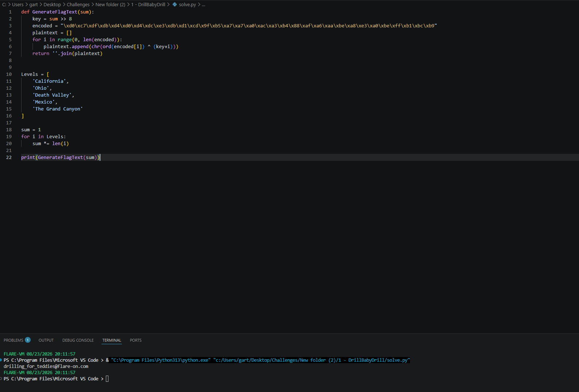Click line number 10 in the gutter

pos(9,74)
